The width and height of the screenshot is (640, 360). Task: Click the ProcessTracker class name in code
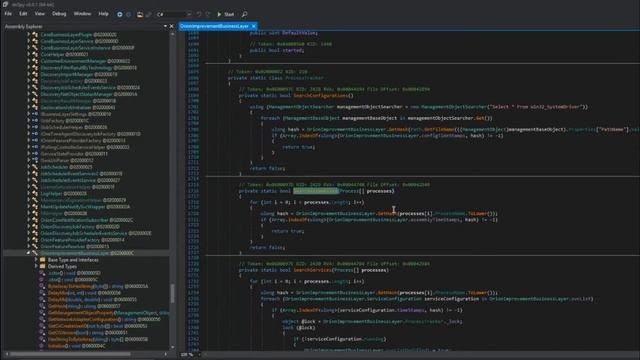tap(304, 78)
